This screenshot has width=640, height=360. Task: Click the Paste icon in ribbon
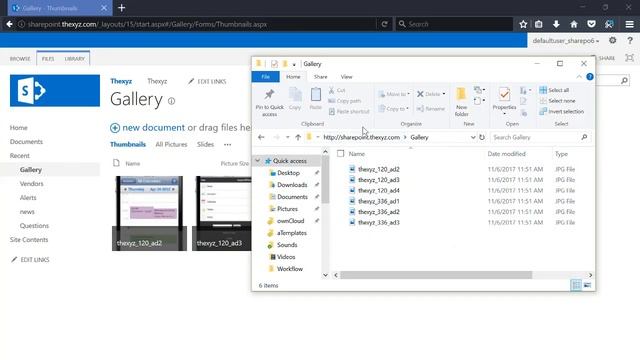coord(316,94)
